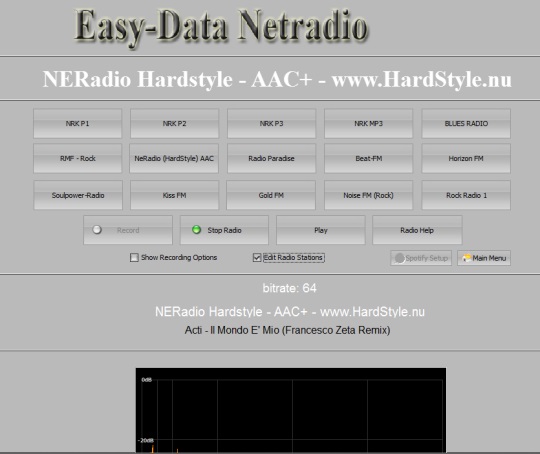Screen dimensions: 540x454
Task: Click the Play button
Action: pos(321,230)
